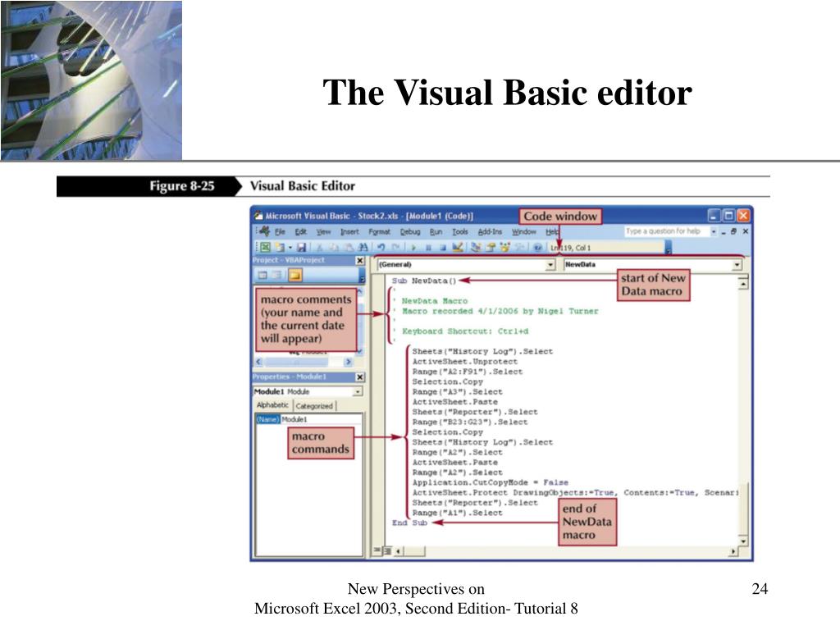Click the line 'Sub NewData()'
This screenshot has width=840, height=630.
(x=424, y=281)
